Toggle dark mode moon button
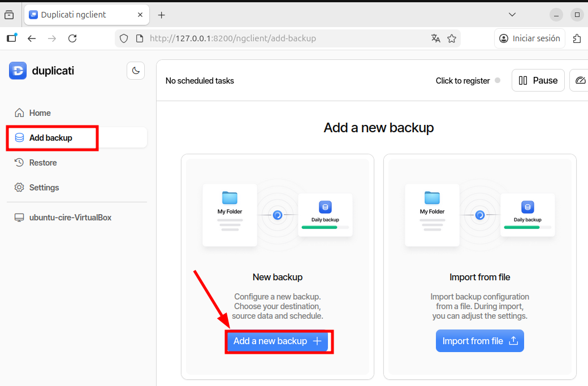Image resolution: width=588 pixels, height=386 pixels. [x=136, y=71]
